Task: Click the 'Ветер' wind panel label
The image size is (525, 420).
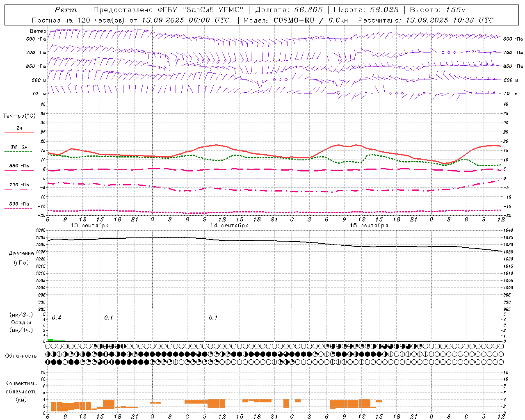Action: pos(38,31)
